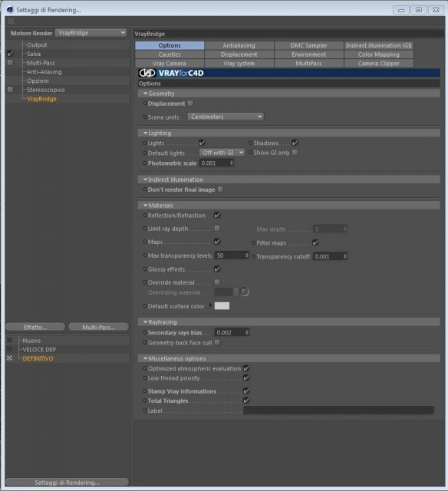The image size is (448, 491).
Task: Enable the Displacement checkbox
Action: point(190,103)
